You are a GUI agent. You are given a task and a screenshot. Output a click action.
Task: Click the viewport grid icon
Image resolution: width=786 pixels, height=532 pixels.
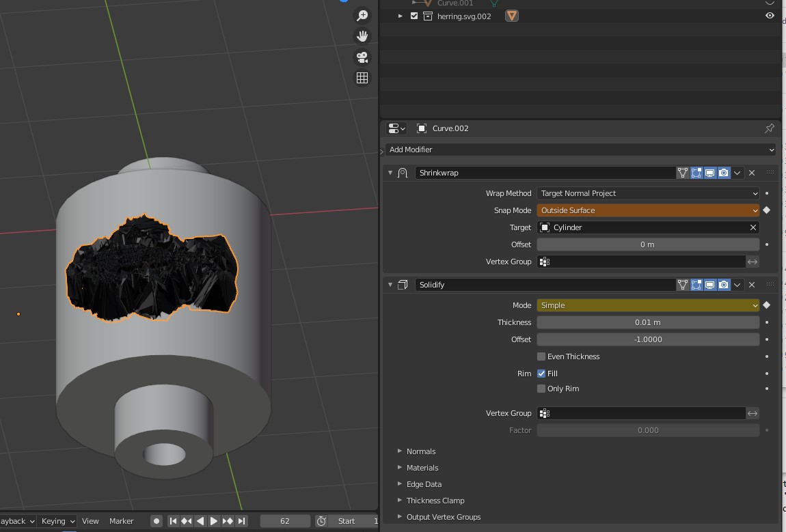[x=362, y=78]
